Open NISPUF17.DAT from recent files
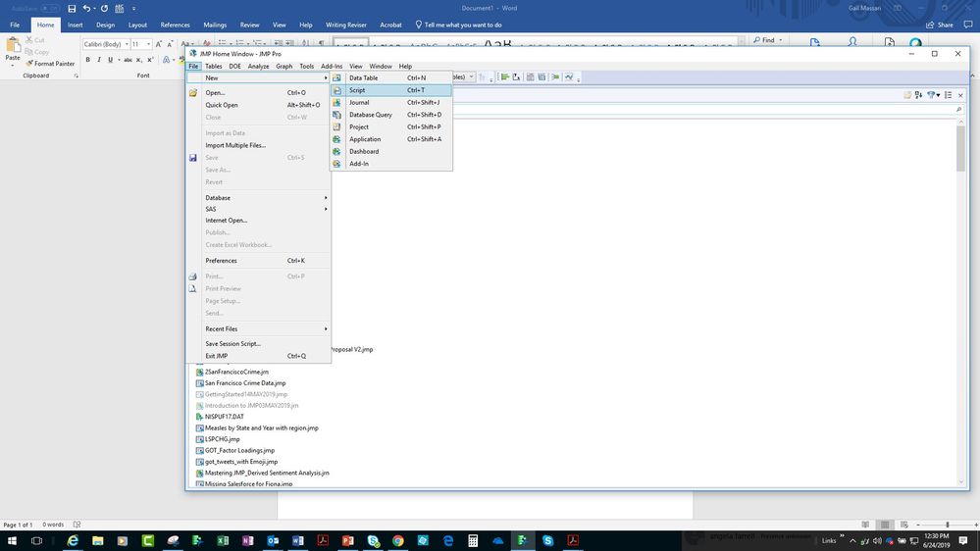The width and height of the screenshot is (980, 551). 225,417
